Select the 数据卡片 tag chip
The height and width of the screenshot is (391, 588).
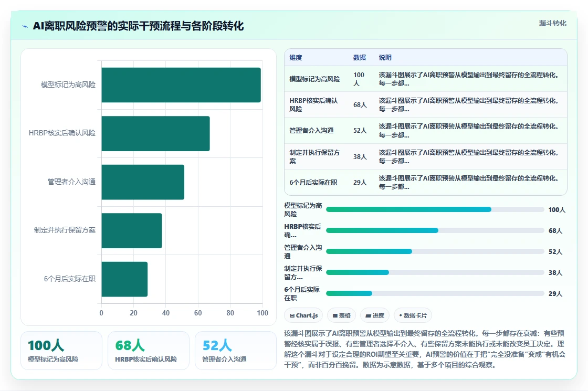[x=413, y=315]
